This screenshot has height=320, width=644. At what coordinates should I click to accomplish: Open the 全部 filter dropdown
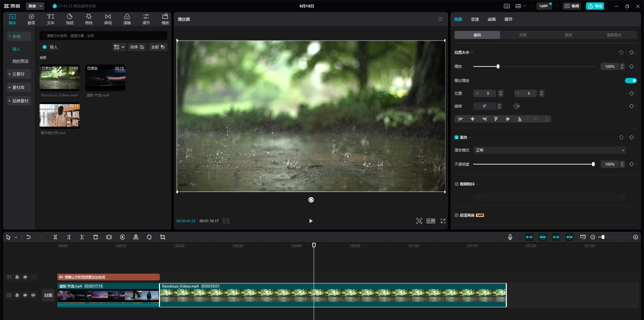[x=158, y=47]
